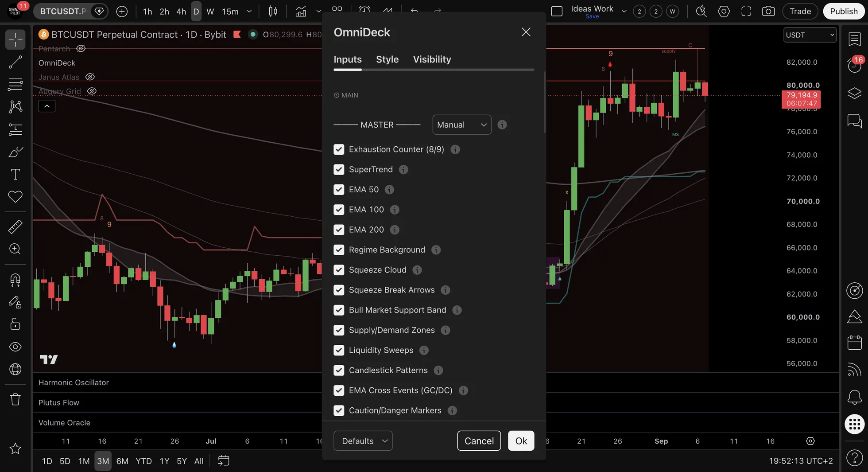Screen dimensions: 868x472
Task: Open the USDT currency dropdown
Action: click(x=810, y=35)
